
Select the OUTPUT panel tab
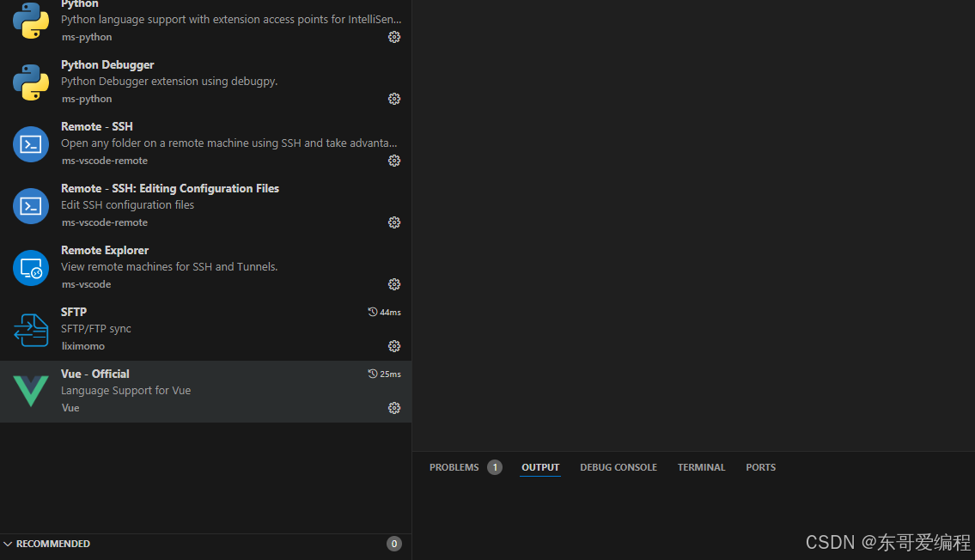(540, 467)
